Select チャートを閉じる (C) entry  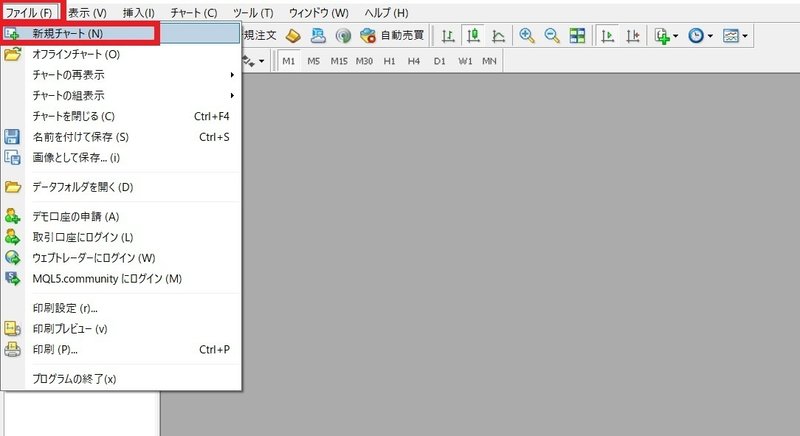tap(120, 116)
